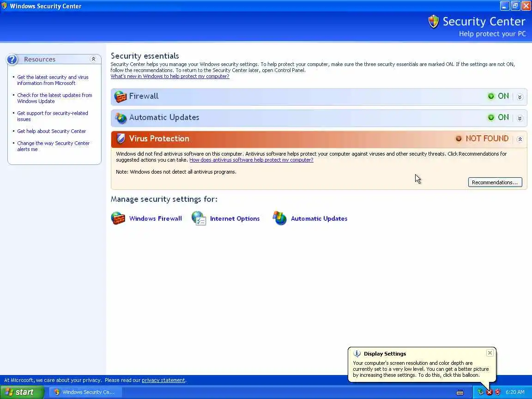Open Windows Firewall settings link
Image resolution: width=532 pixels, height=399 pixels.
[155, 218]
